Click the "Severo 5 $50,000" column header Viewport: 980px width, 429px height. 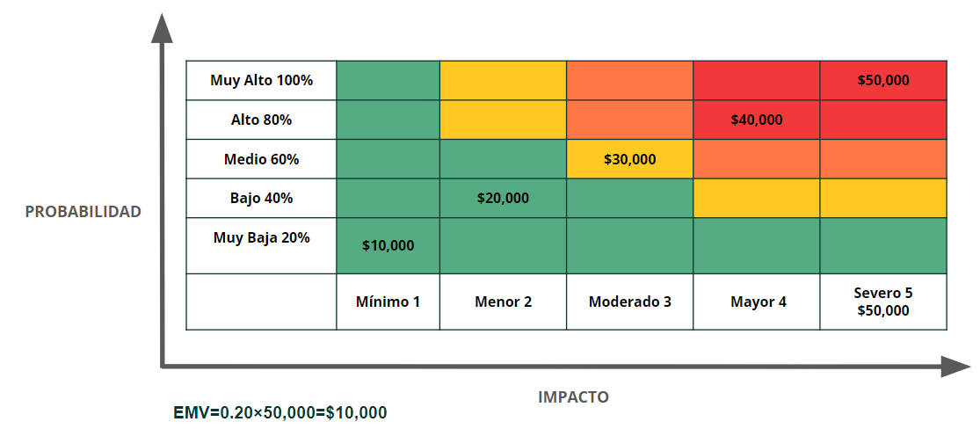pyautogui.click(x=883, y=302)
